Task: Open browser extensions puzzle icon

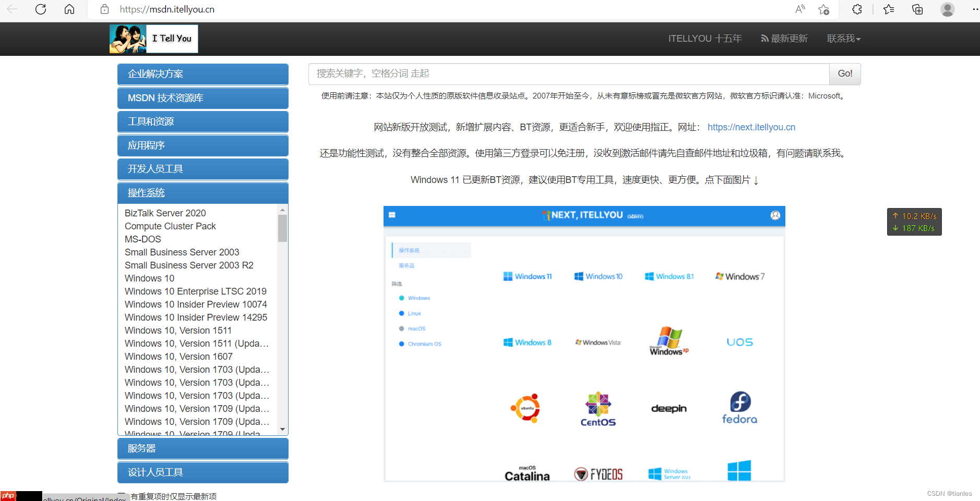Action: pos(857,9)
